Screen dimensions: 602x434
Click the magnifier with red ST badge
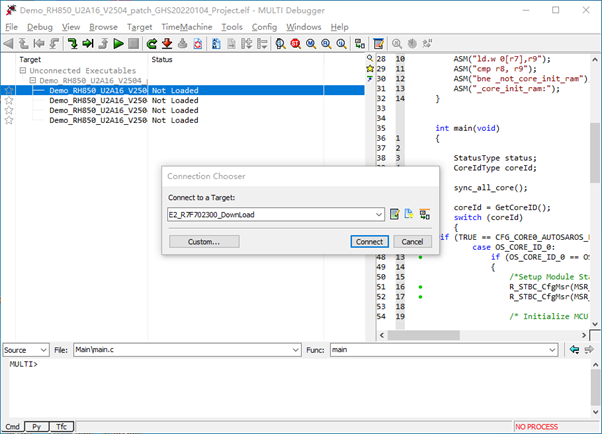(x=295, y=44)
